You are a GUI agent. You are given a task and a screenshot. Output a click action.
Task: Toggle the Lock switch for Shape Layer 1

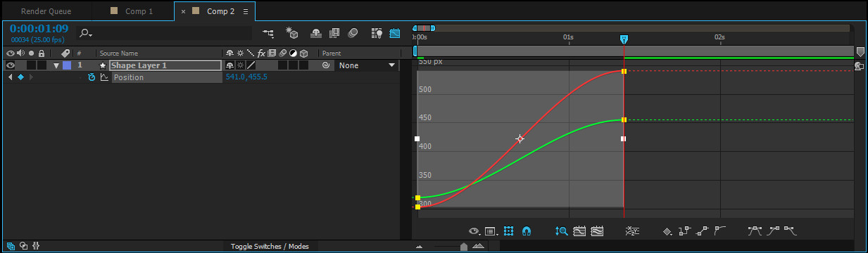point(42,65)
